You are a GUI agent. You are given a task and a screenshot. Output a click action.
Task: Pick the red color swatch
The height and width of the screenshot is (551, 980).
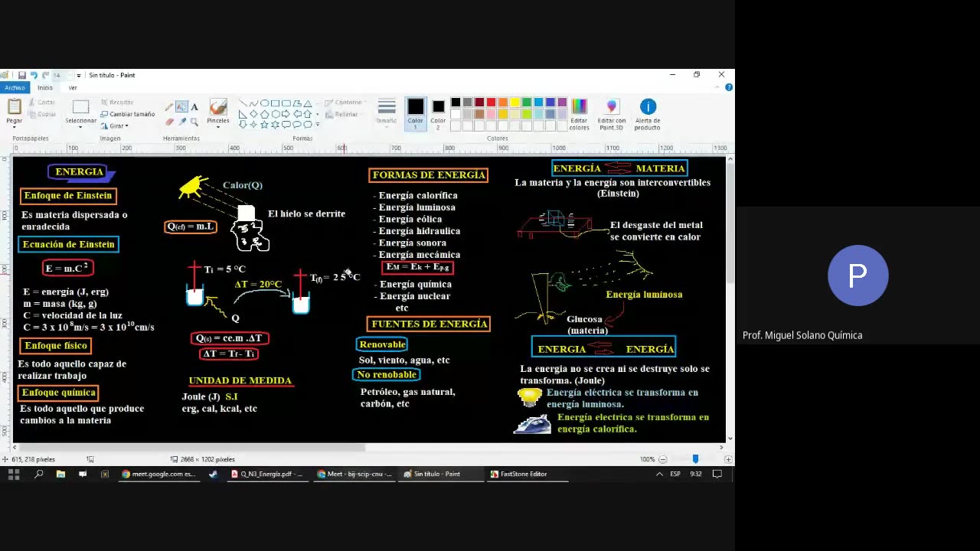(491, 103)
